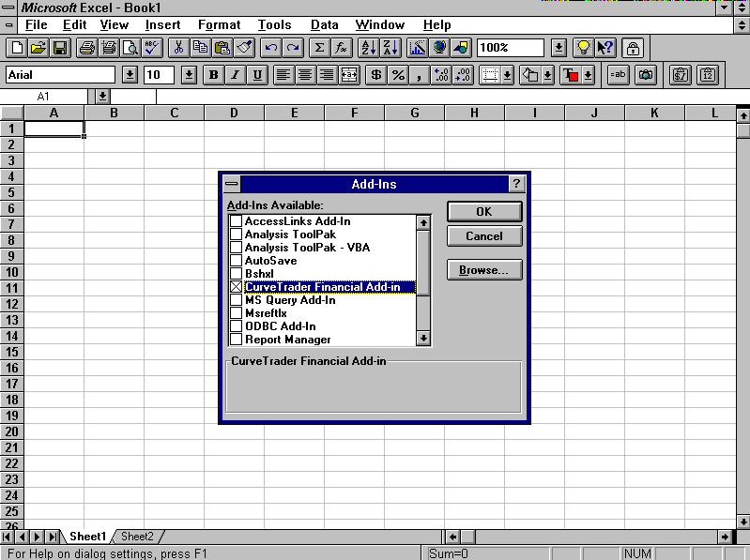
Task: Click the camera icon in toolbar
Action: click(x=646, y=75)
